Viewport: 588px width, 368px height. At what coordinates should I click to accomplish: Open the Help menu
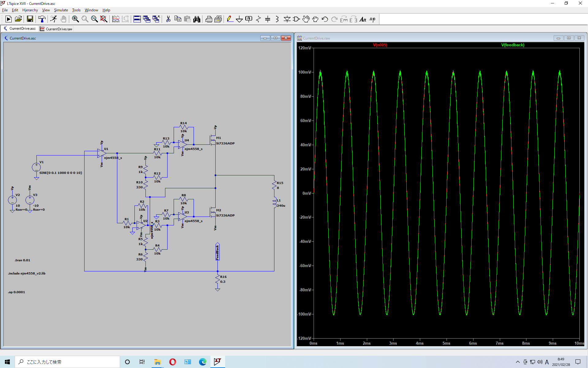(x=106, y=10)
